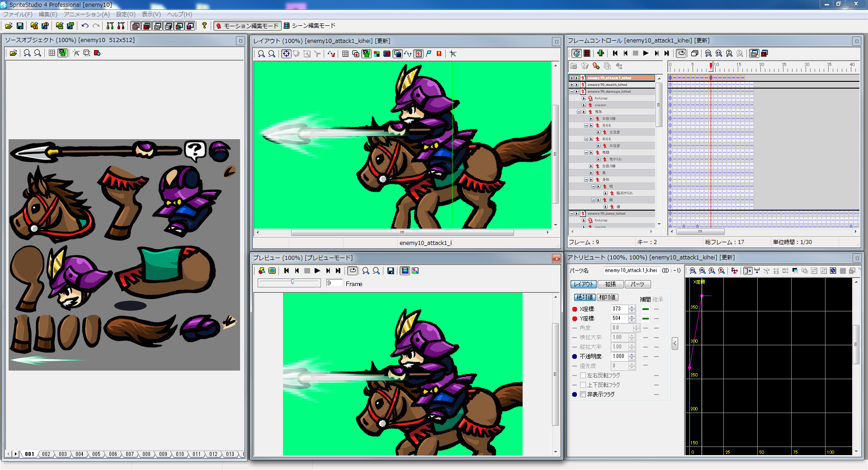Check the 非表示フラグ checkbox
Image resolution: width=868 pixels, height=470 pixels.
583,395
